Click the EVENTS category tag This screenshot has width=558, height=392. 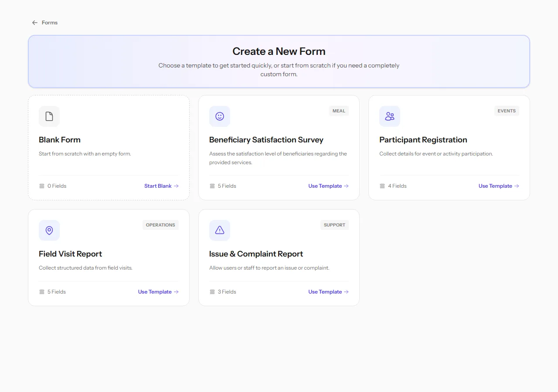tap(507, 111)
